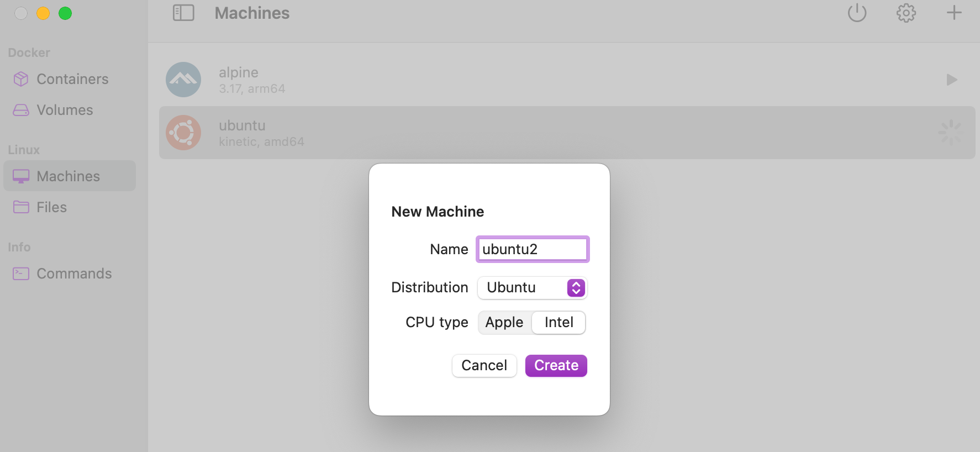Click the Containers cube icon
980x452 pixels.
21,79
